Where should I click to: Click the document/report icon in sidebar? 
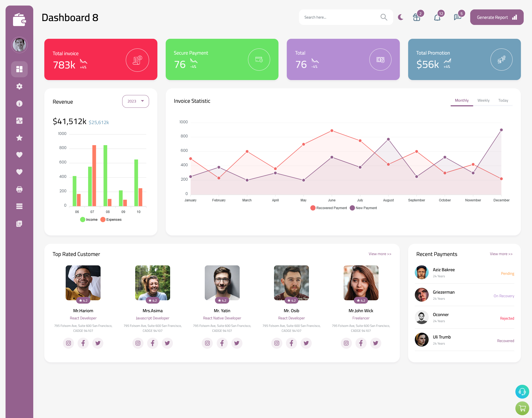coord(19,223)
